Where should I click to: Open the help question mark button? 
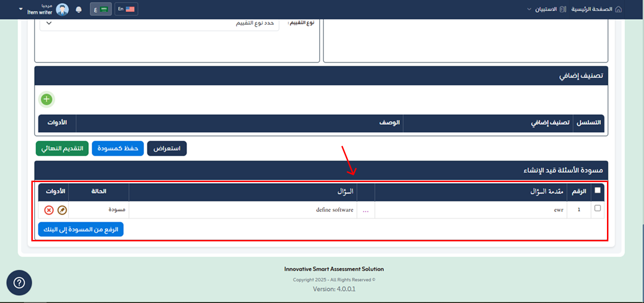pyautogui.click(x=19, y=283)
